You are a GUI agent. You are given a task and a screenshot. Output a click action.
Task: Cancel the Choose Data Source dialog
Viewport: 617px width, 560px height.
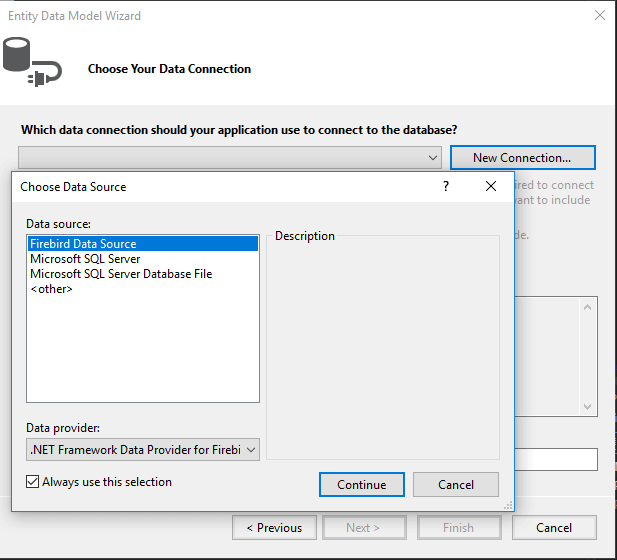tap(456, 484)
